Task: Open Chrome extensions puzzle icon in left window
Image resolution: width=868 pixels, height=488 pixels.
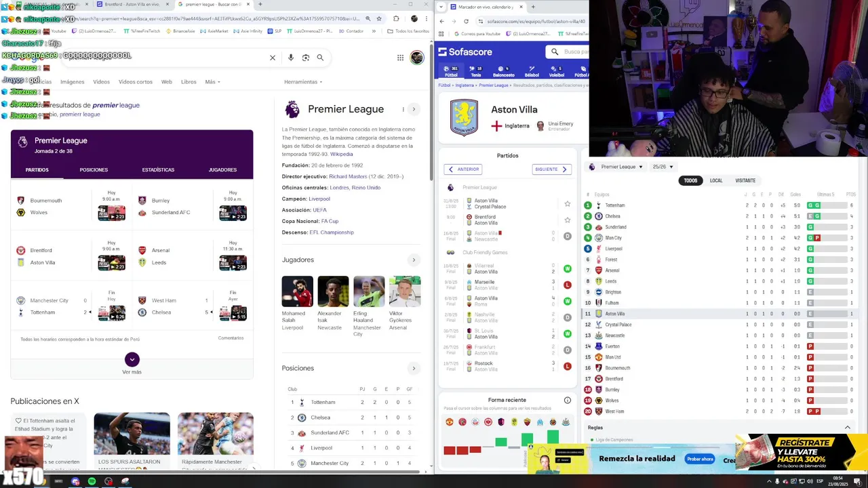Action: [x=396, y=19]
